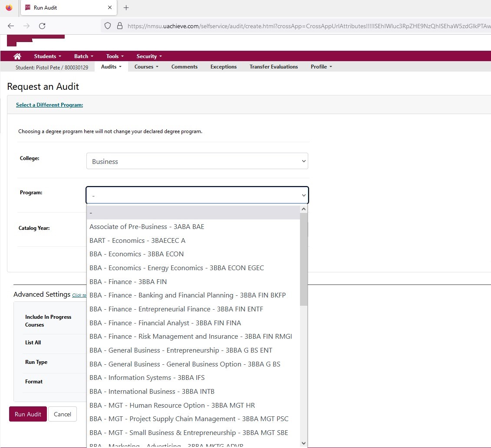This screenshot has width=491, height=448.
Task: Click the Home icon in maroon navbar
Action: point(17,56)
